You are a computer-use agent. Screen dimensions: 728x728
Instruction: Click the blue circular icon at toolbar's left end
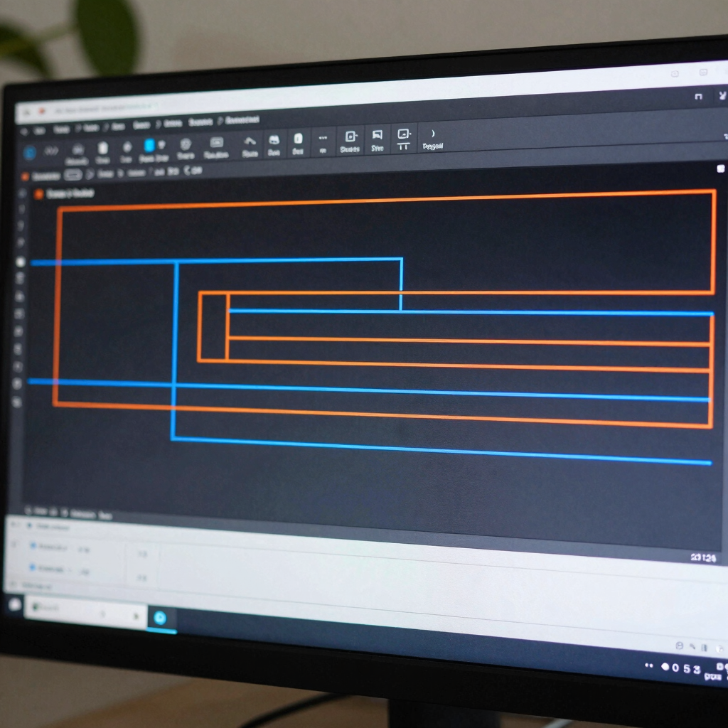click(30, 153)
